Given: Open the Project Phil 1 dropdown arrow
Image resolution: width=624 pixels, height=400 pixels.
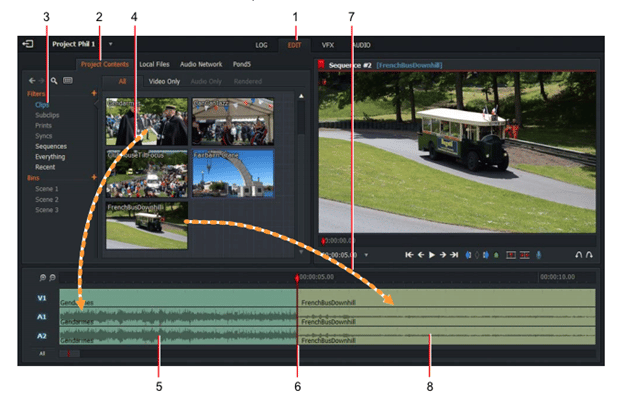Looking at the screenshot, I should [x=110, y=45].
